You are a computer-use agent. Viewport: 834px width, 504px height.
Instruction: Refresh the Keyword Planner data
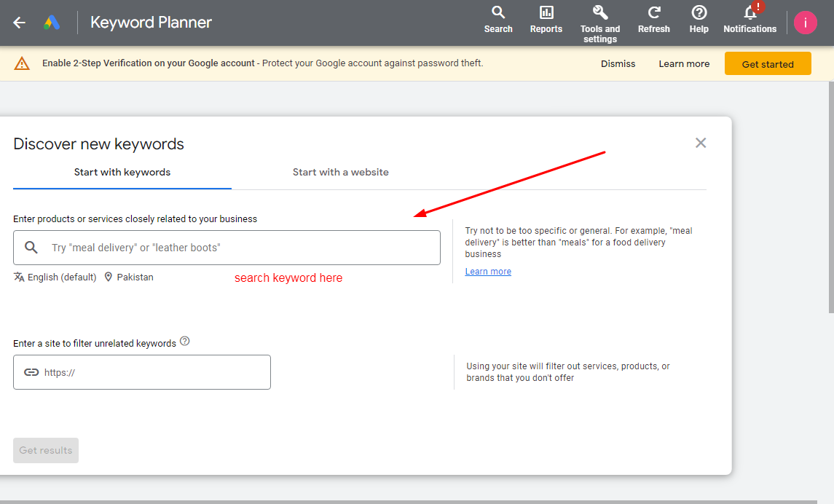(653, 20)
